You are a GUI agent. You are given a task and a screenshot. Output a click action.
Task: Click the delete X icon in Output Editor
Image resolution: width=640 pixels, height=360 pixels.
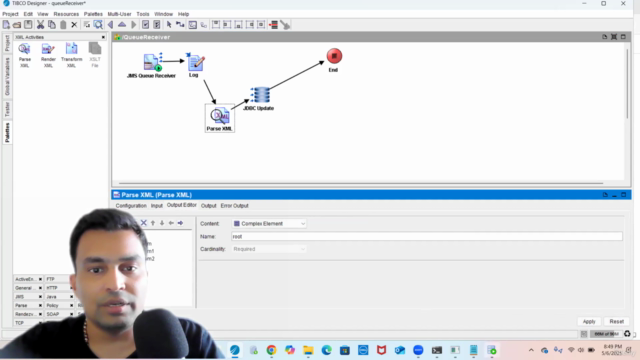(144, 223)
